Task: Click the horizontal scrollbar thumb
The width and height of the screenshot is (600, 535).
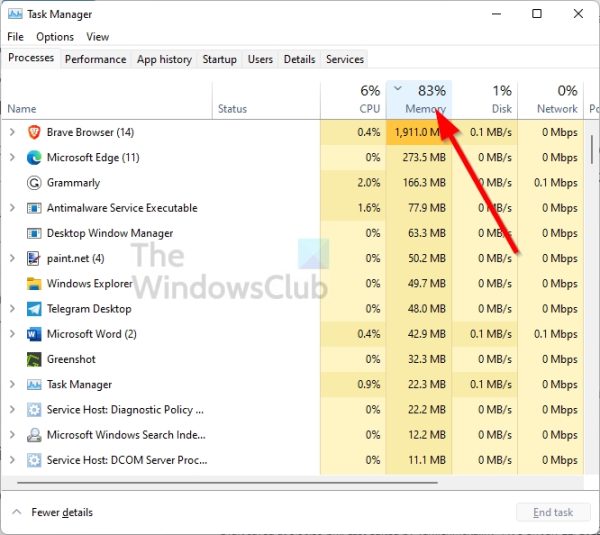Action: point(228,483)
